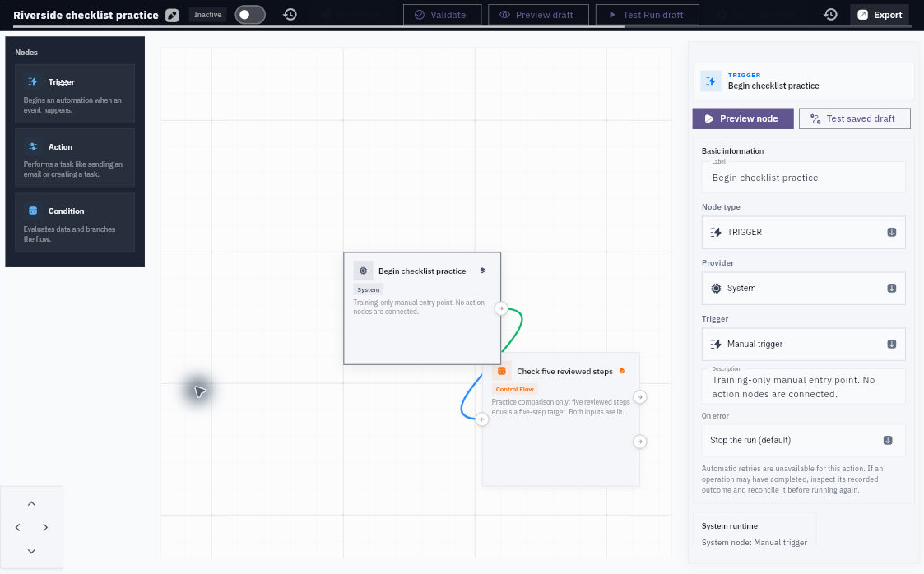Select the Trigger node card in the Nodes palette
Image resolution: width=924 pixels, height=574 pixels.
tap(75, 95)
